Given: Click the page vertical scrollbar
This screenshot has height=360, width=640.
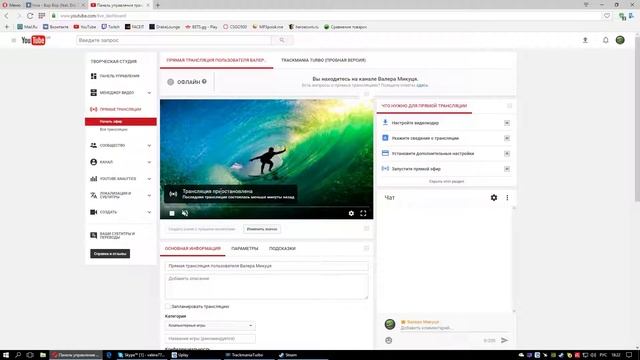Looking at the screenshot, I should pos(637,118).
